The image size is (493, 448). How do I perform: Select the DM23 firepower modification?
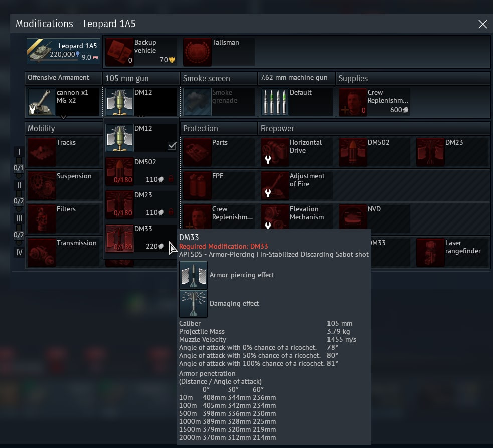click(x=452, y=152)
